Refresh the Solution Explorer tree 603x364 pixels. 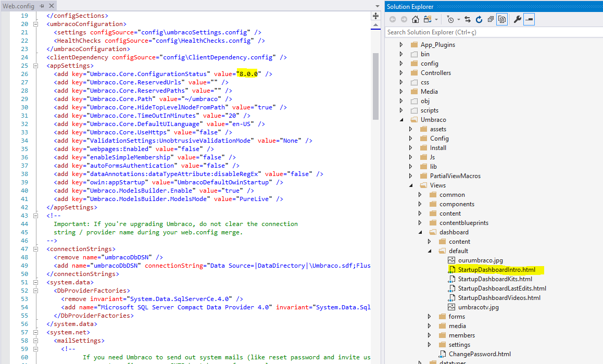pos(479,19)
